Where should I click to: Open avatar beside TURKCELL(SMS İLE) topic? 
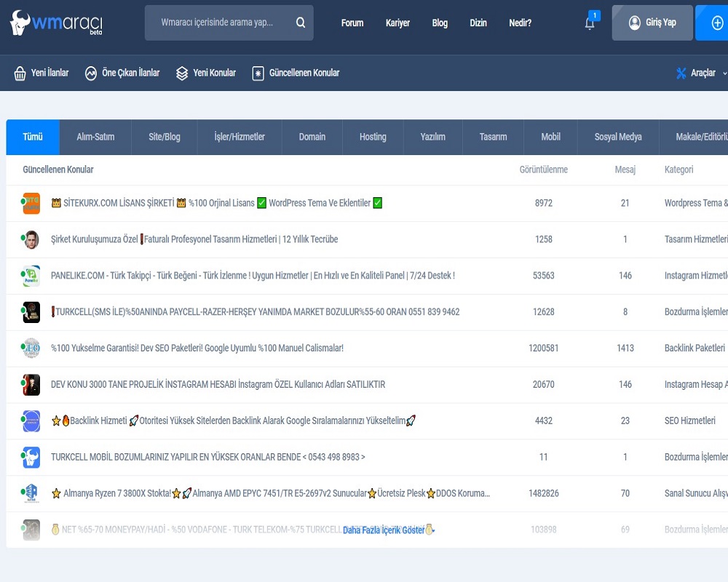[31, 312]
